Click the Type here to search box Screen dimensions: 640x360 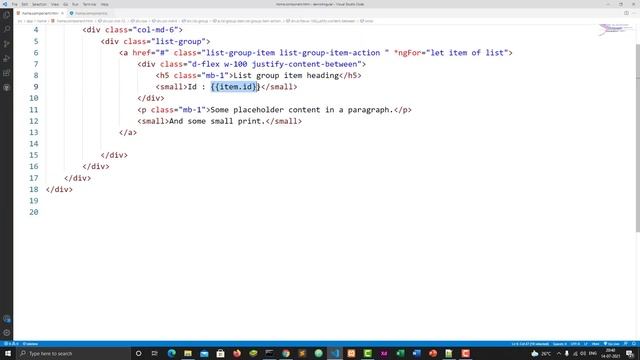click(73, 353)
